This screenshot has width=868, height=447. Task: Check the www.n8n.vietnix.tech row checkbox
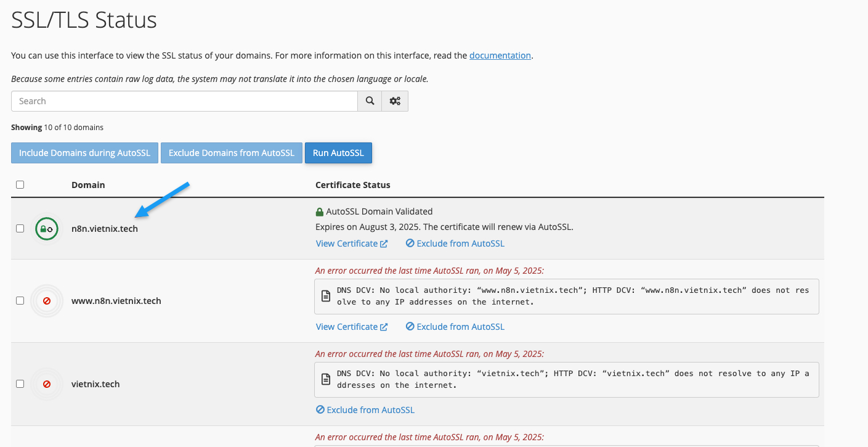point(20,300)
